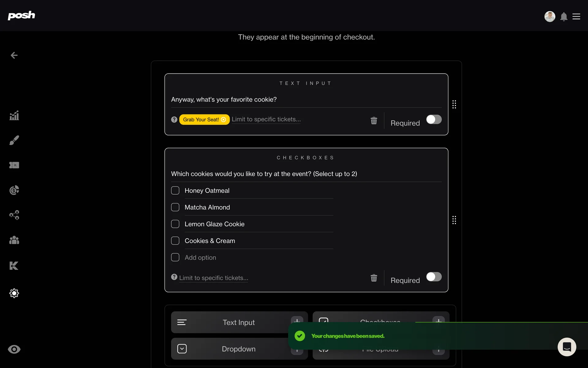Viewport: 588px width, 368px height.
Task: Check the Honey Oatmeal checkbox
Action: pyautogui.click(x=175, y=190)
